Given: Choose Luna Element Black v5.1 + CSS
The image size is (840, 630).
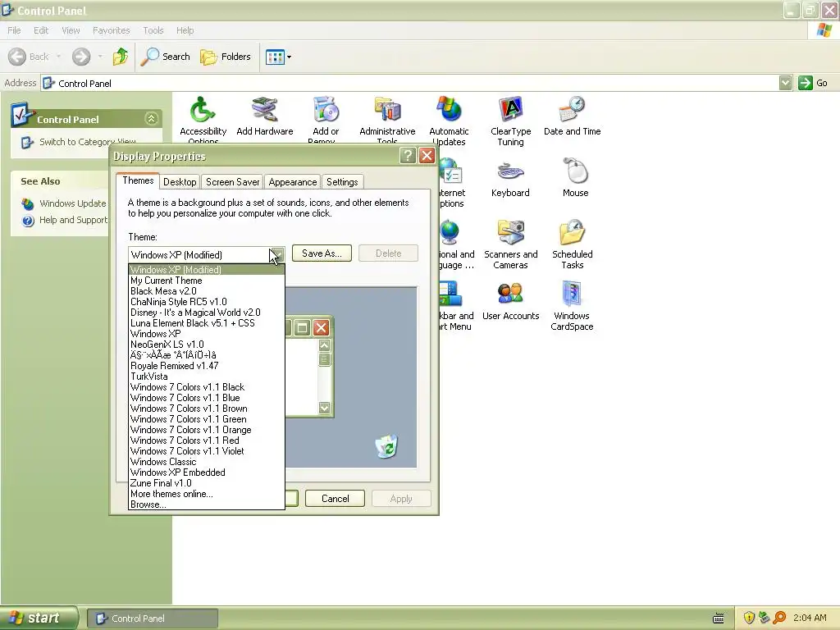Looking at the screenshot, I should point(206,323).
